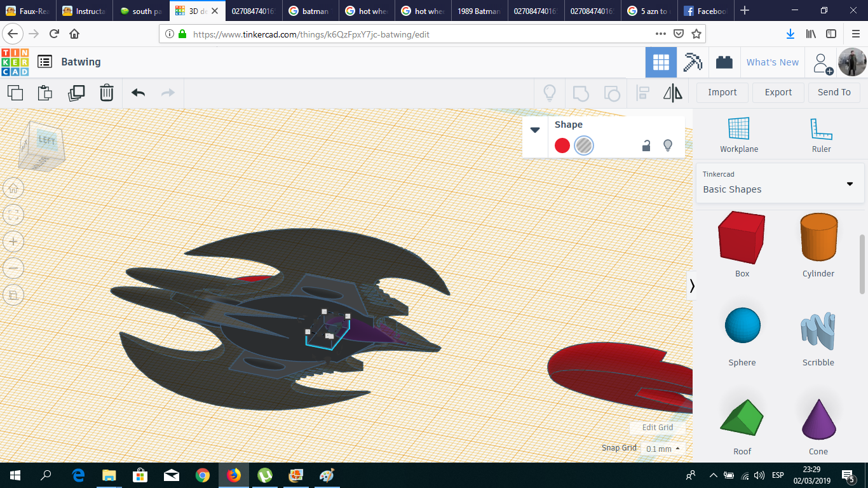
Task: Open the Basic Shapes category dropdown
Action: 780,183
